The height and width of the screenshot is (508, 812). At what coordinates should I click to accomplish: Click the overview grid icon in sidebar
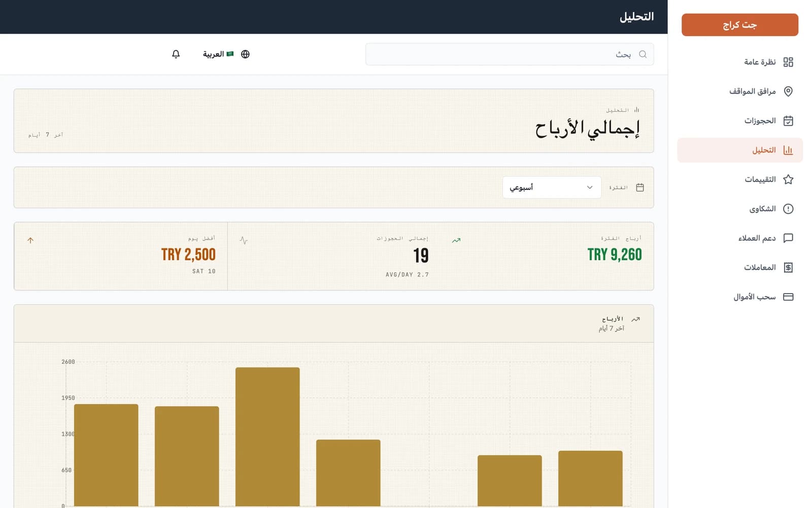click(788, 62)
